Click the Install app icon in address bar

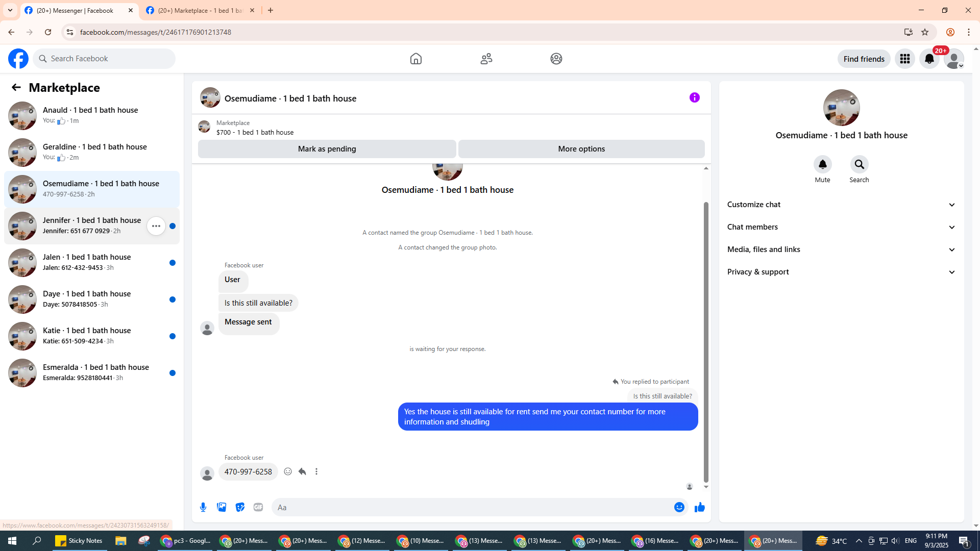pyautogui.click(x=908, y=32)
